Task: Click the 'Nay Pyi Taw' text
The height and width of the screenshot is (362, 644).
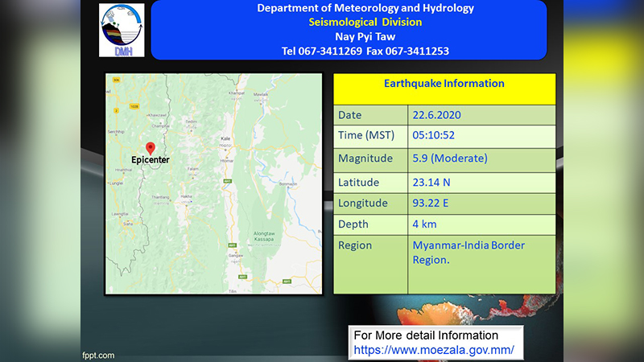Action: pyautogui.click(x=365, y=36)
